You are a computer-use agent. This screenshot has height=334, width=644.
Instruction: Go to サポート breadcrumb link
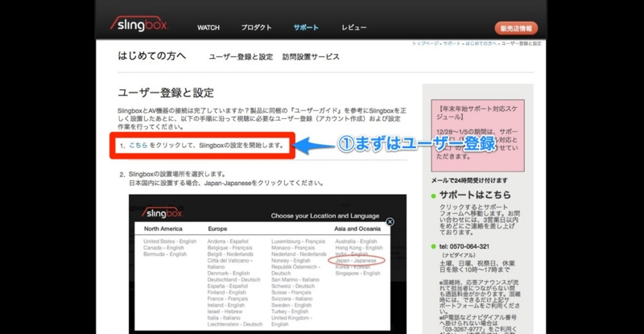coord(452,43)
